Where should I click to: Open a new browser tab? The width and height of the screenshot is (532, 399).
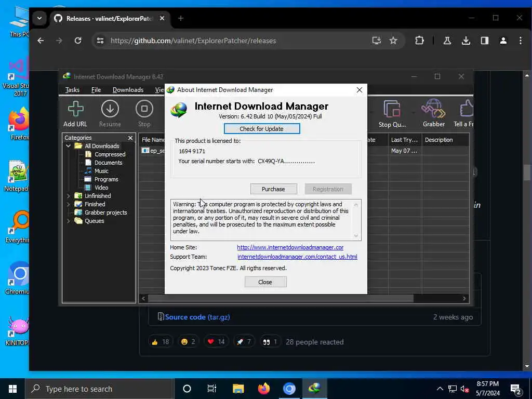click(181, 18)
